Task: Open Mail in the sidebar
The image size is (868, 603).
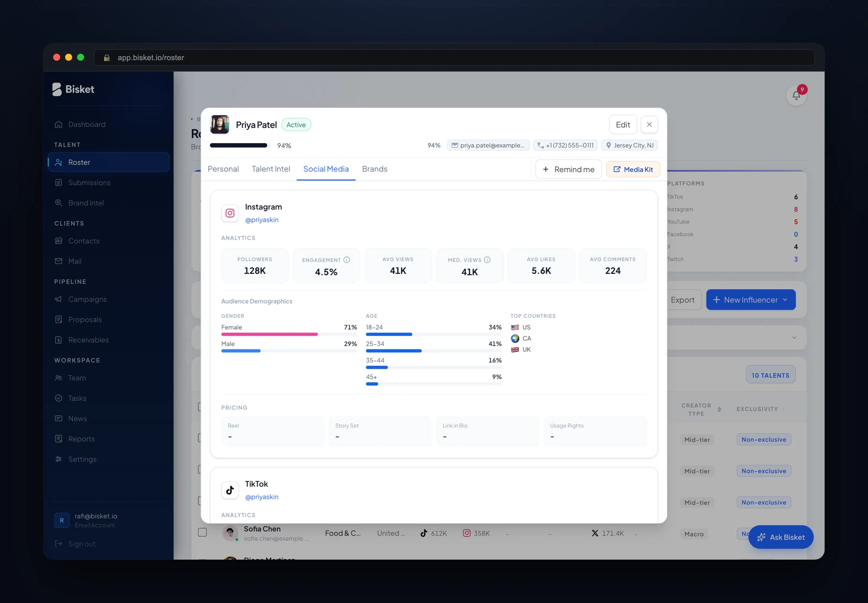Action: [108, 261]
